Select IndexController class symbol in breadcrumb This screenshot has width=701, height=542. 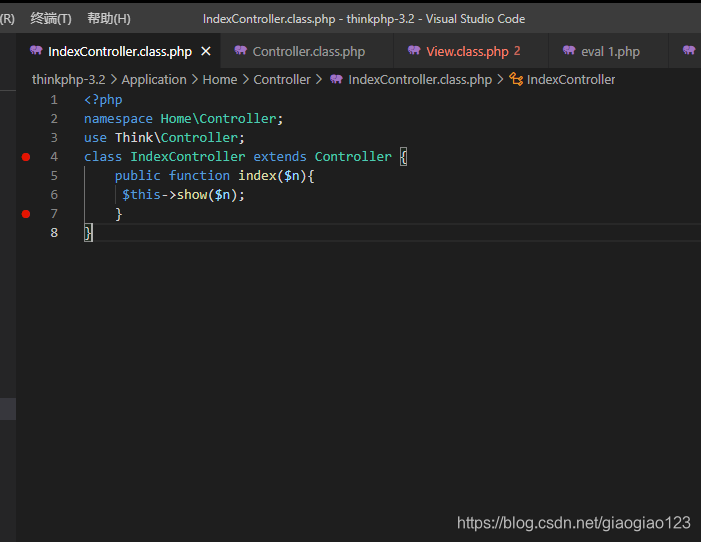coord(571,80)
